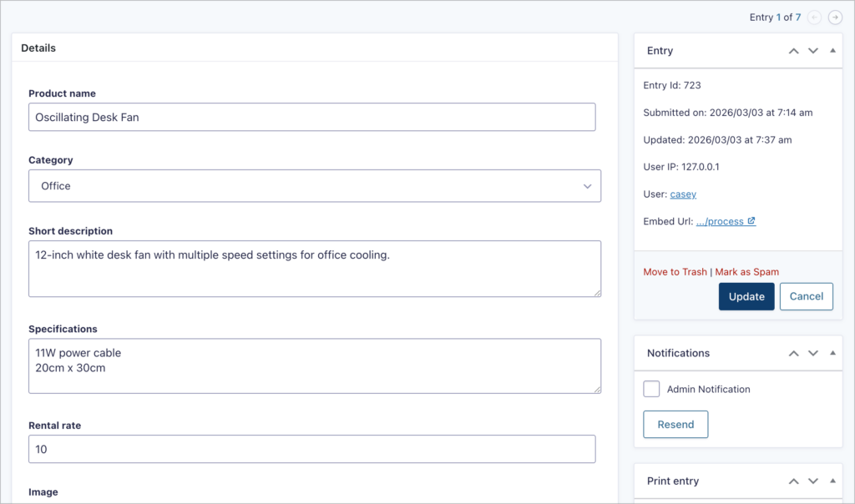855x504 pixels.
Task: Open user profile for casey
Action: coord(683,194)
